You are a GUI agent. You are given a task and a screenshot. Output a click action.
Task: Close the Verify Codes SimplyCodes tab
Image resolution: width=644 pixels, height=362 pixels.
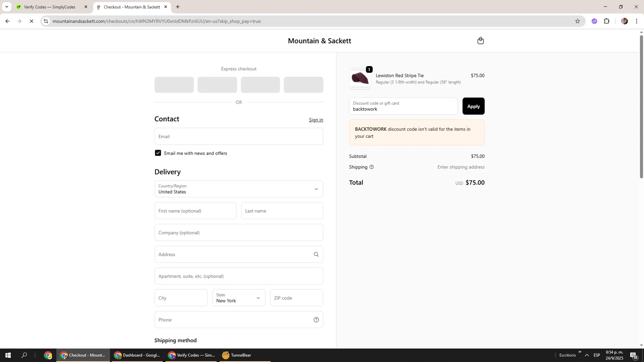pyautogui.click(x=86, y=7)
